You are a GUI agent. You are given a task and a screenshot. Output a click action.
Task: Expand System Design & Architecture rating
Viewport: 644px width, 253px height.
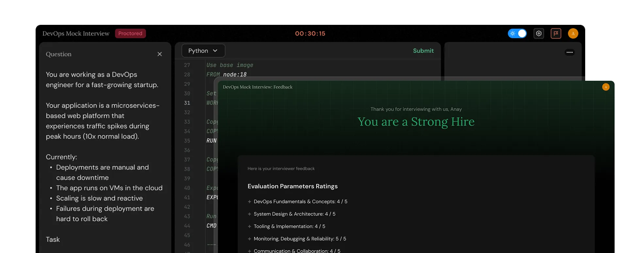pos(250,214)
